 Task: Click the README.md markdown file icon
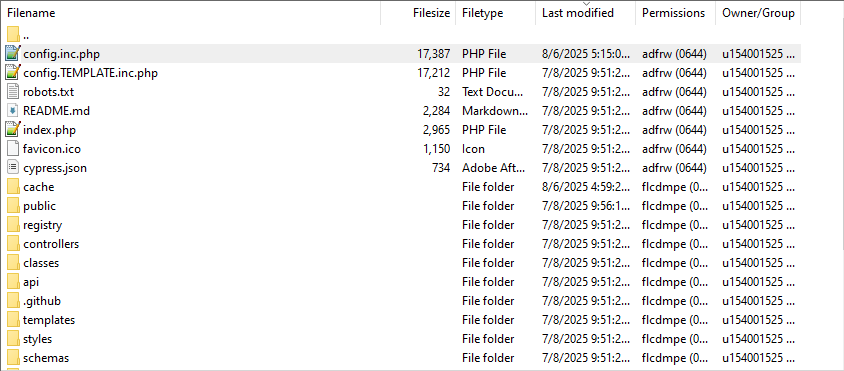(x=13, y=110)
